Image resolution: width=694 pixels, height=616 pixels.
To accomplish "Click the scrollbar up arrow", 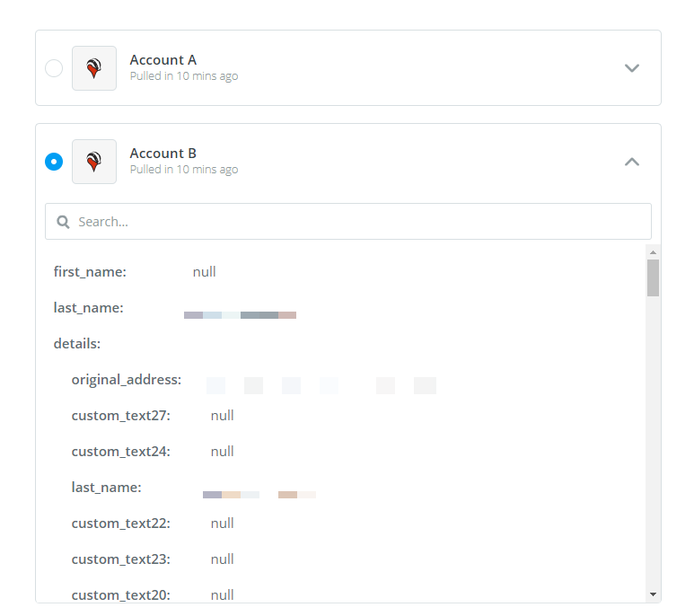I will tap(653, 251).
